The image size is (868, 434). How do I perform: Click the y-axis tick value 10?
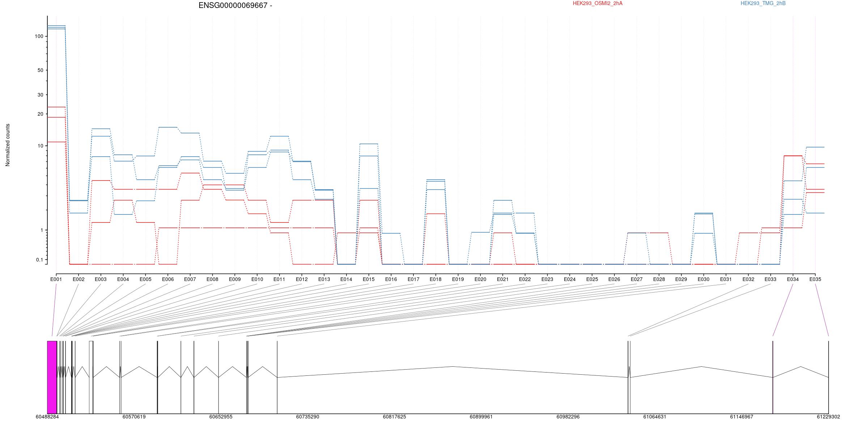coord(41,146)
